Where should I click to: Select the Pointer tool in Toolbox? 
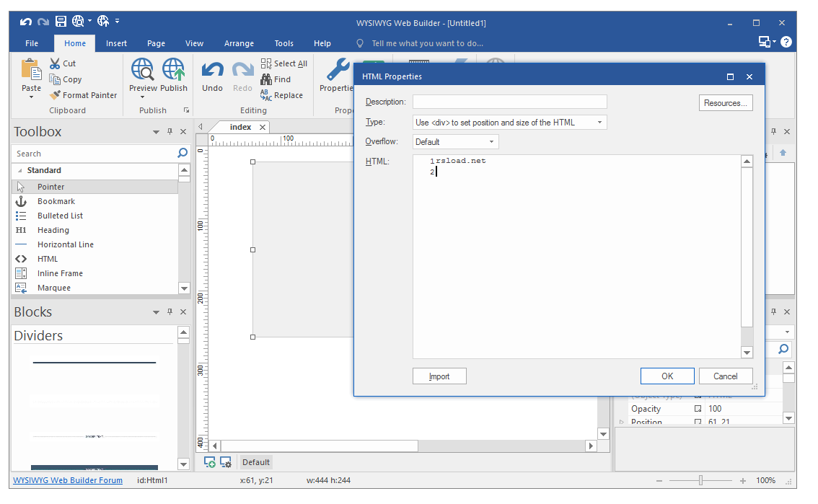(x=94, y=187)
